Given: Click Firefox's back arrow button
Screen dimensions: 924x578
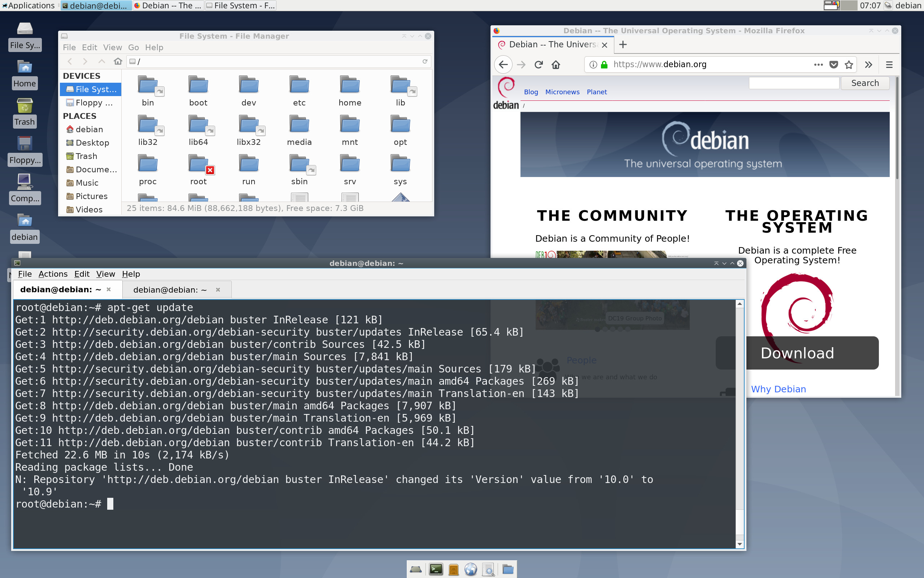Looking at the screenshot, I should point(503,65).
